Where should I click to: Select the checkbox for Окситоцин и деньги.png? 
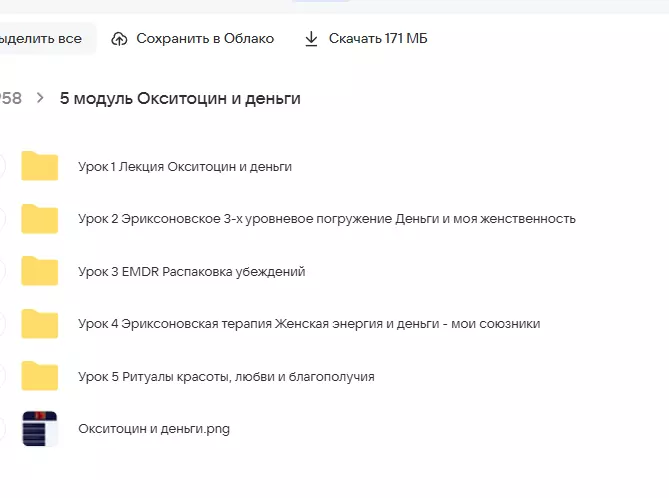(2, 429)
